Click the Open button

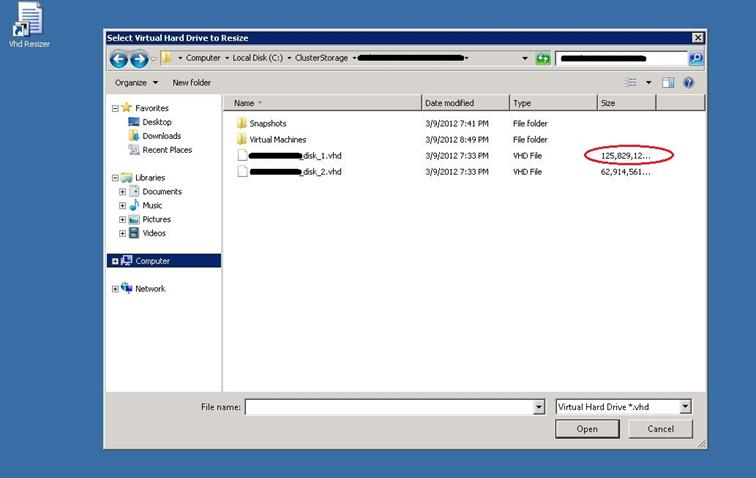click(587, 429)
